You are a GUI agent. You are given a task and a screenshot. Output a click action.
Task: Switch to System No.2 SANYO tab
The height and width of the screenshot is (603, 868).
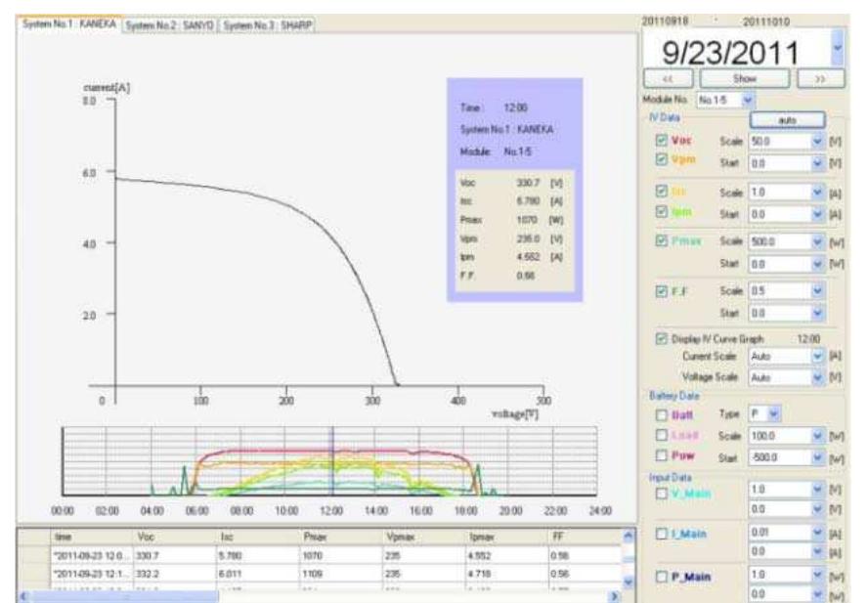pyautogui.click(x=170, y=25)
